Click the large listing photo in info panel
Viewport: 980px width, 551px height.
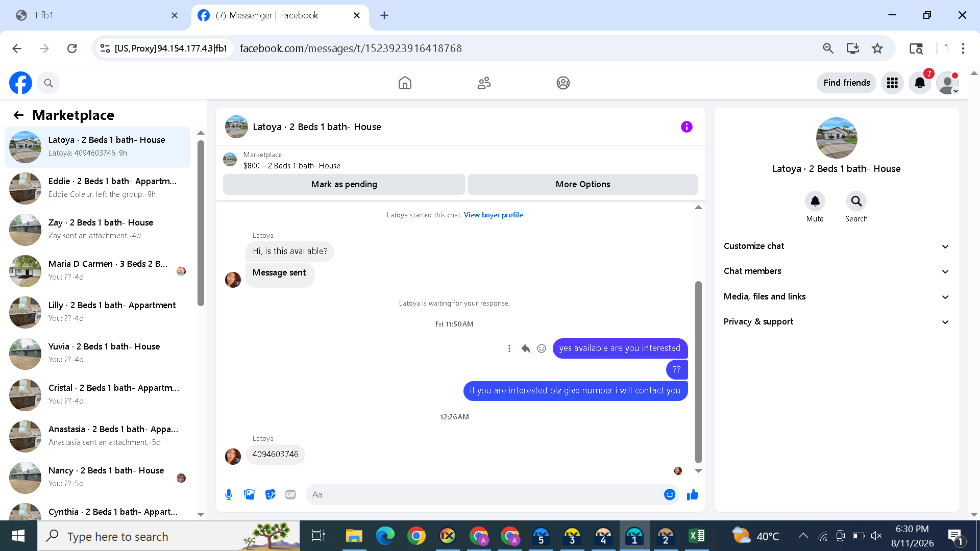pyautogui.click(x=837, y=138)
